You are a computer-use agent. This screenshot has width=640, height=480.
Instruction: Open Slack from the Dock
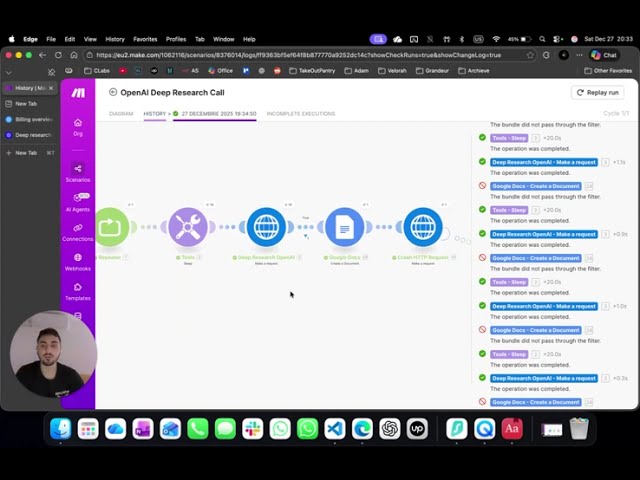point(253,429)
